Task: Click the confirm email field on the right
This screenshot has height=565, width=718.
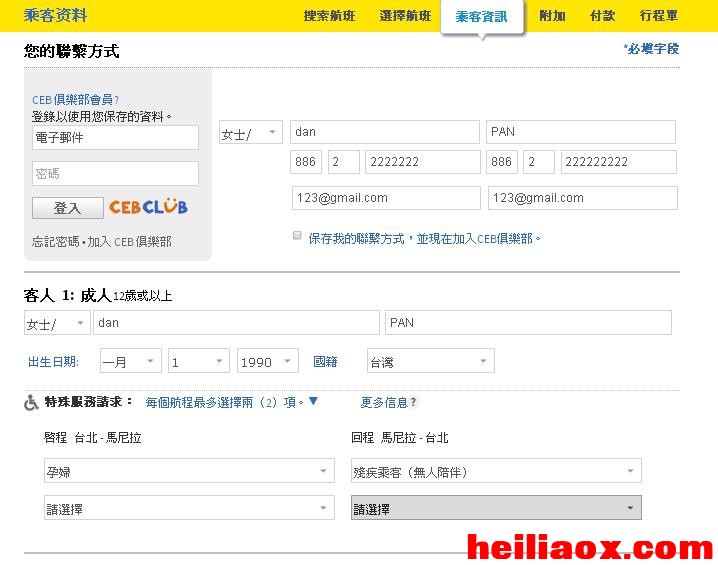Action: tap(582, 198)
